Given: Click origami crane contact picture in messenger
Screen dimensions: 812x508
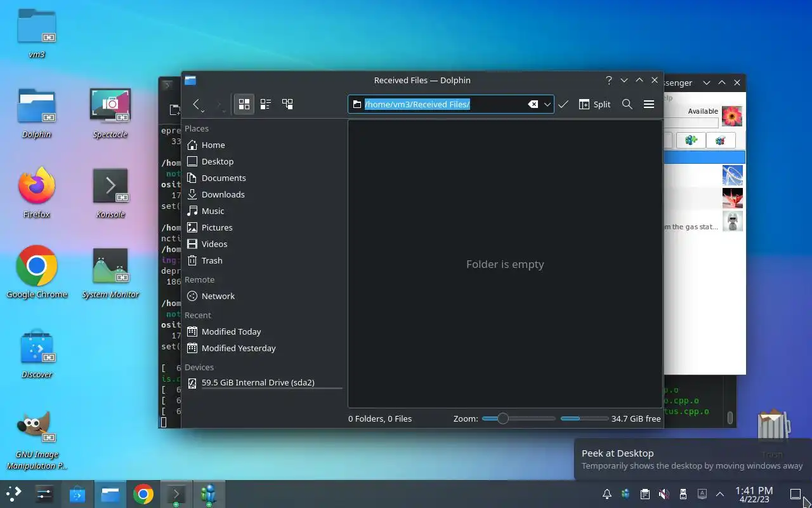Looking at the screenshot, I should coord(733,198).
